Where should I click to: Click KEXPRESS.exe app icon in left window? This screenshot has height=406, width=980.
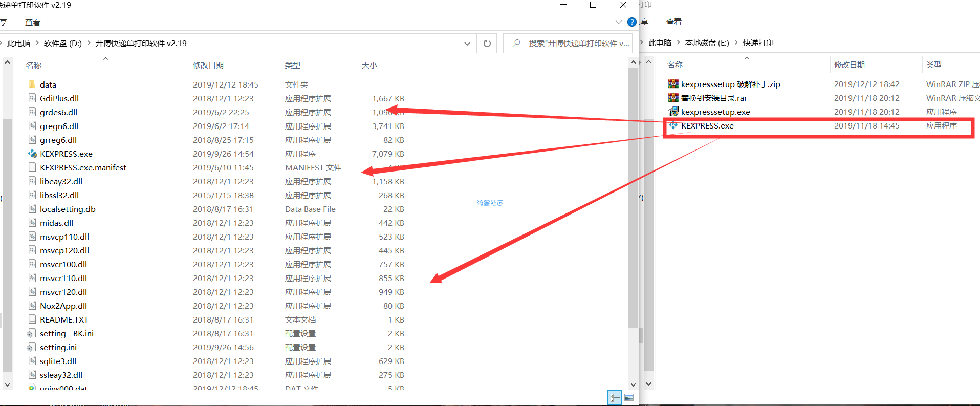(32, 153)
